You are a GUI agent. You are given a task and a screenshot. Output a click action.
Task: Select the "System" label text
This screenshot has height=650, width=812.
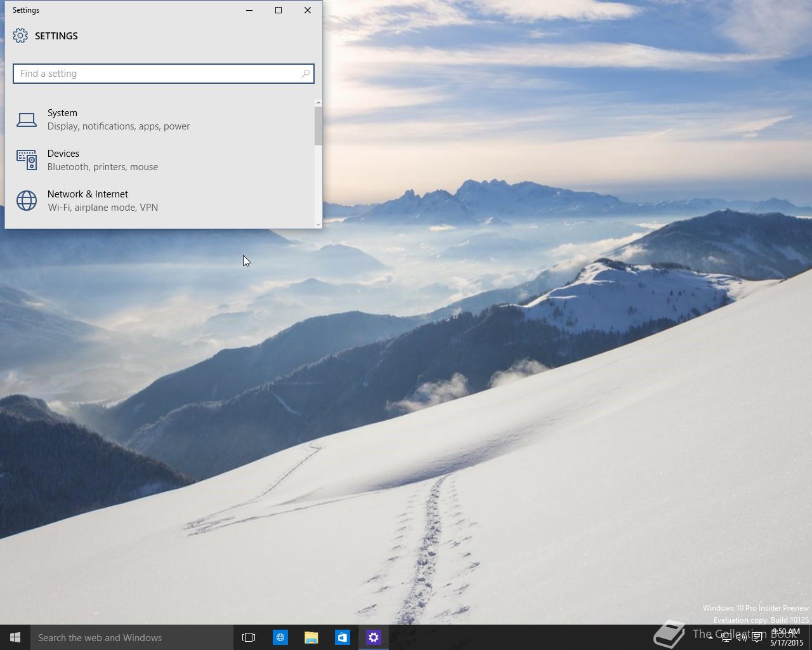click(x=62, y=113)
